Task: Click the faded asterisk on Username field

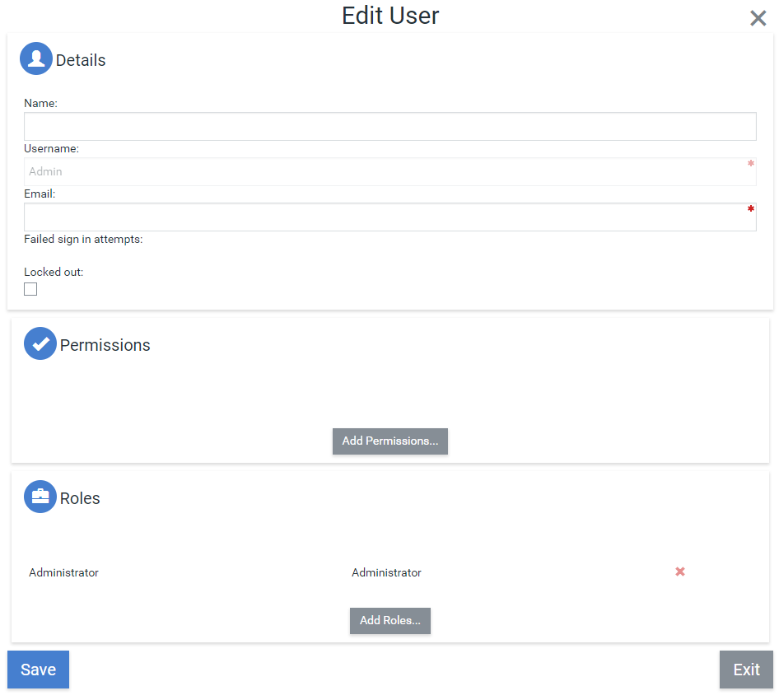Action: pyautogui.click(x=750, y=164)
